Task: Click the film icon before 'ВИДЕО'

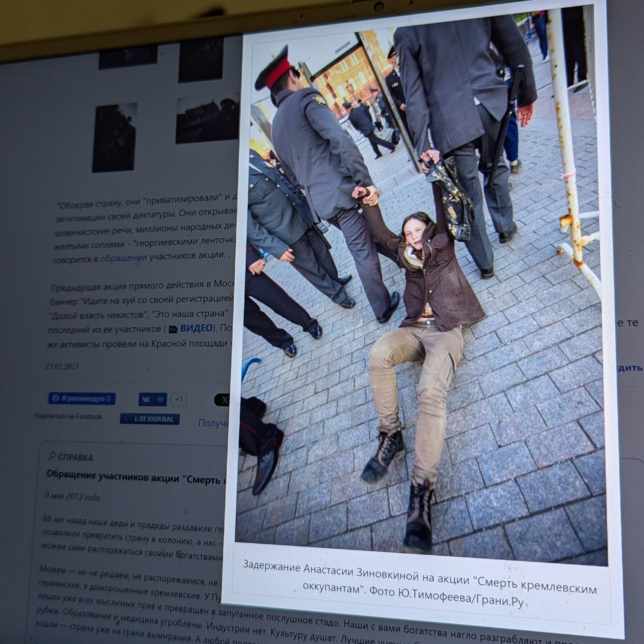Action: click(173, 329)
